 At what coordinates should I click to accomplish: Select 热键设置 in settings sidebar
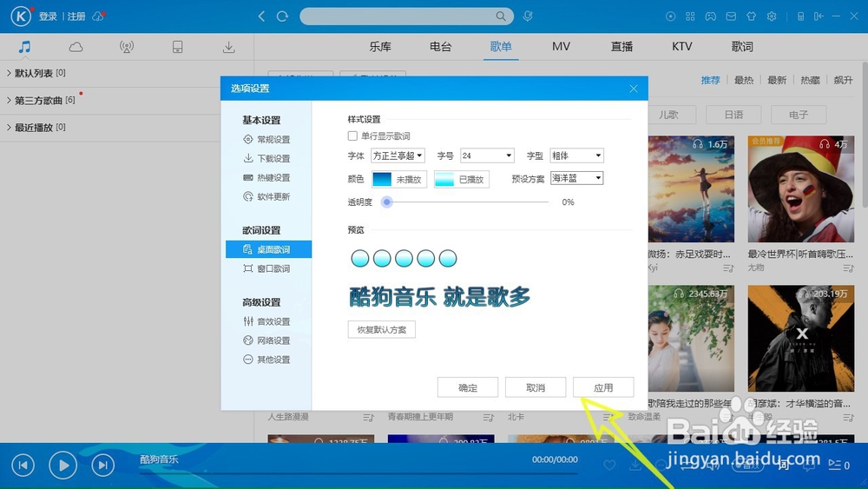point(268,178)
